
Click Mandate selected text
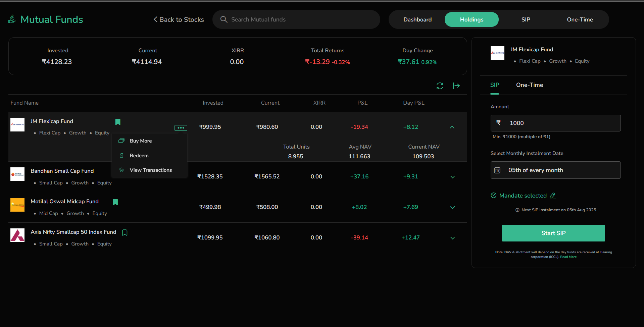tap(523, 196)
